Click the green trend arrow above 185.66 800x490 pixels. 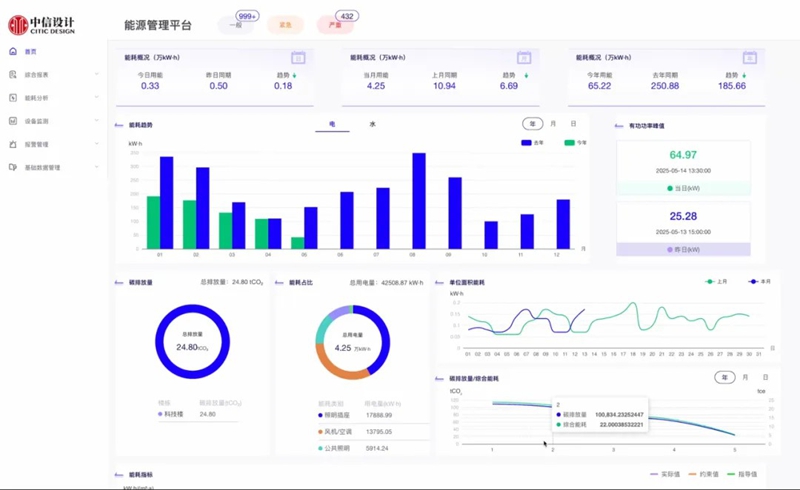pyautogui.click(x=744, y=76)
